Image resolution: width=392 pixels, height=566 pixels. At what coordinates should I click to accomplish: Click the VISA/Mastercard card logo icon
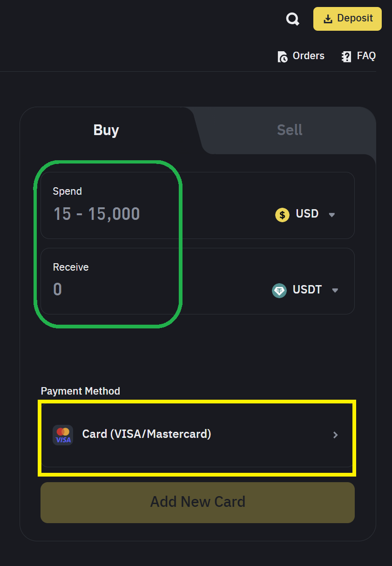click(x=63, y=435)
